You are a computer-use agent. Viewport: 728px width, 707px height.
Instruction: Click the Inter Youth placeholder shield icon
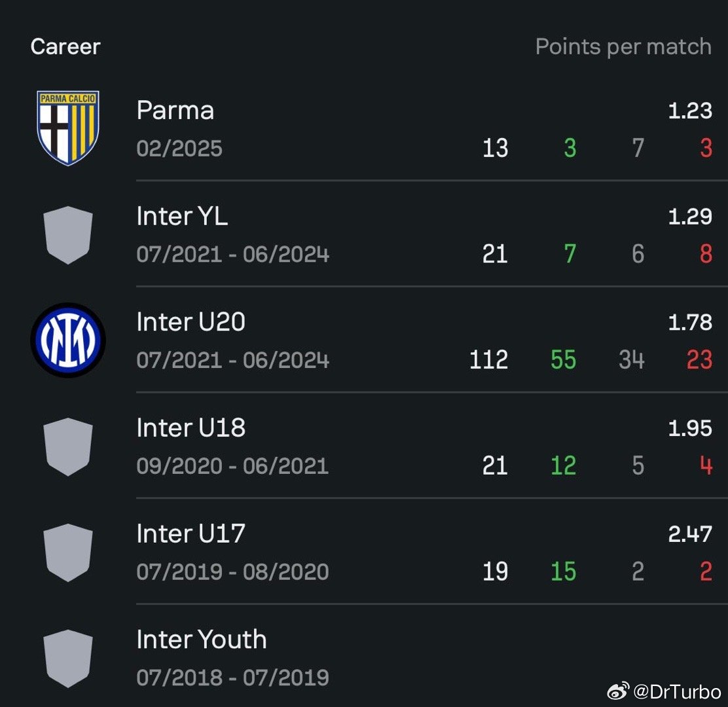tap(68, 659)
